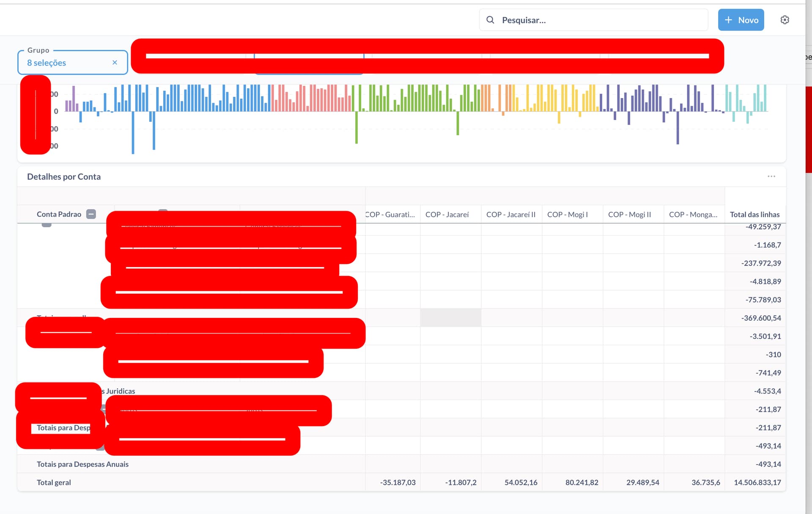Select the COP - Jacareí column header
812x514 pixels.
tap(447, 214)
